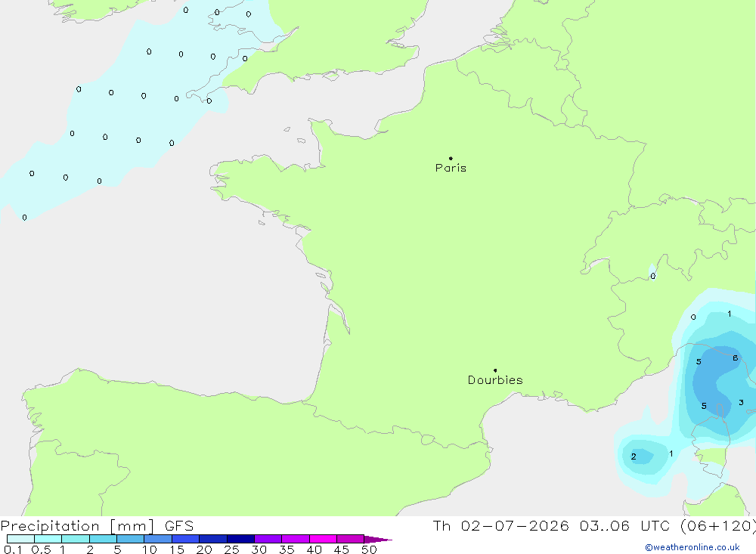756x554 pixels.
Task: Click the "1" value north of the "6"
Action: click(x=730, y=314)
